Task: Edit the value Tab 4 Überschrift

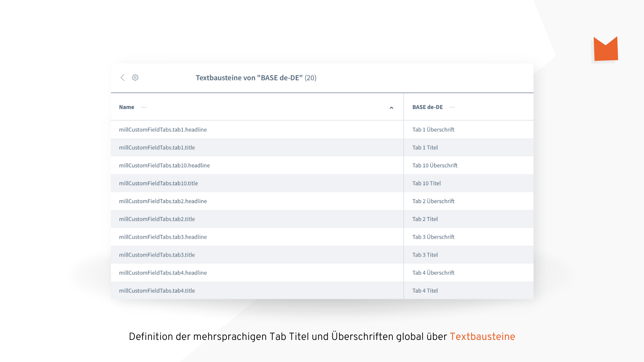Action: point(433,273)
